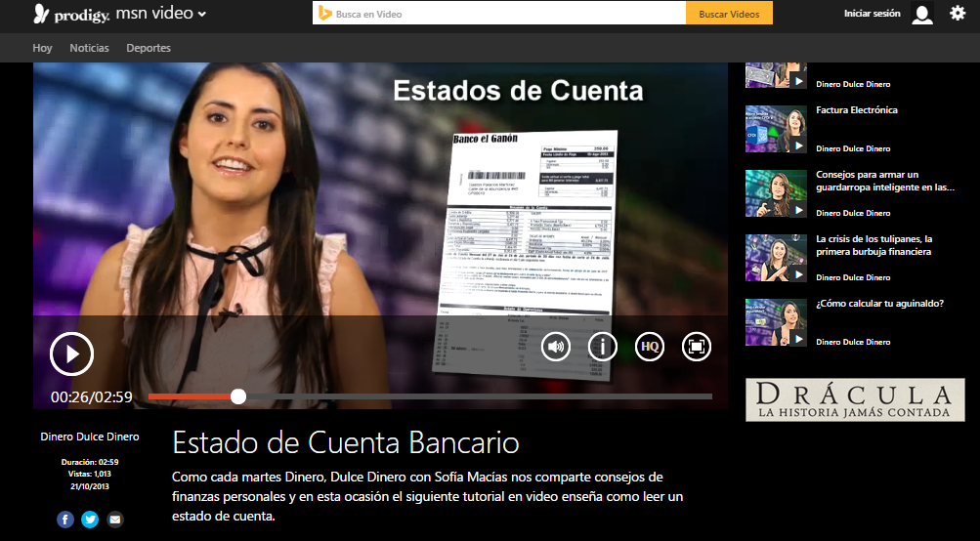The image size is (980, 541).
Task: Click the Buscar Videos button
Action: click(x=729, y=14)
